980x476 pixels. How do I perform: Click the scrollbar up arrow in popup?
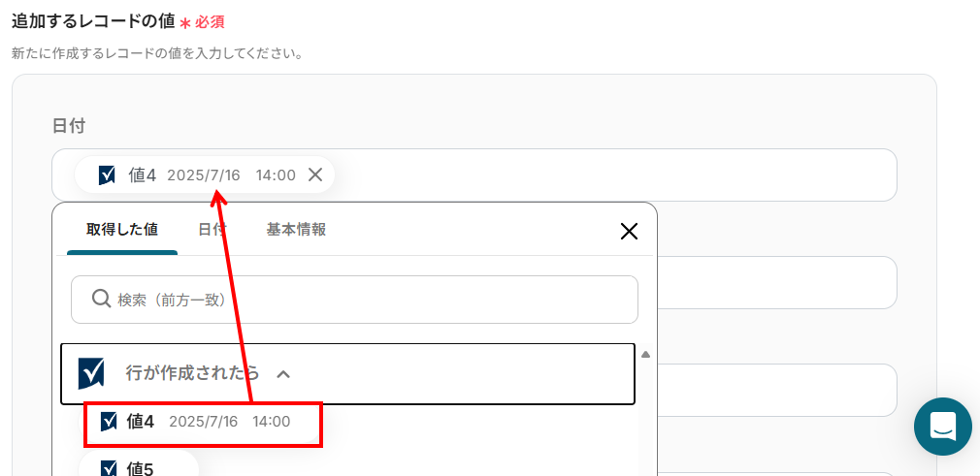pos(645,355)
